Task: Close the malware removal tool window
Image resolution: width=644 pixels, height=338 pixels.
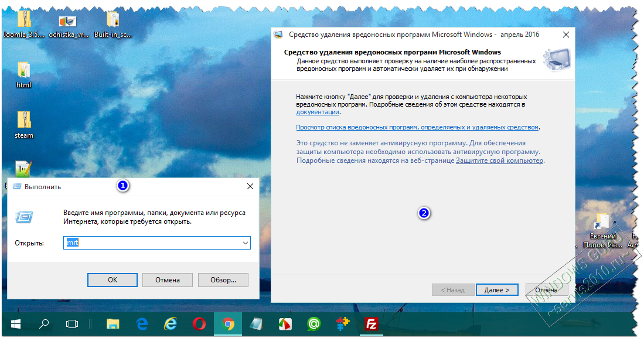Action: coord(566,35)
